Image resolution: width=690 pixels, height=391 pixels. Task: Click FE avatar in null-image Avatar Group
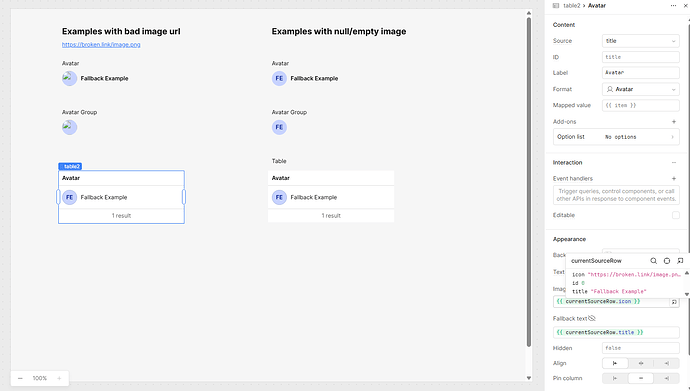coord(279,128)
